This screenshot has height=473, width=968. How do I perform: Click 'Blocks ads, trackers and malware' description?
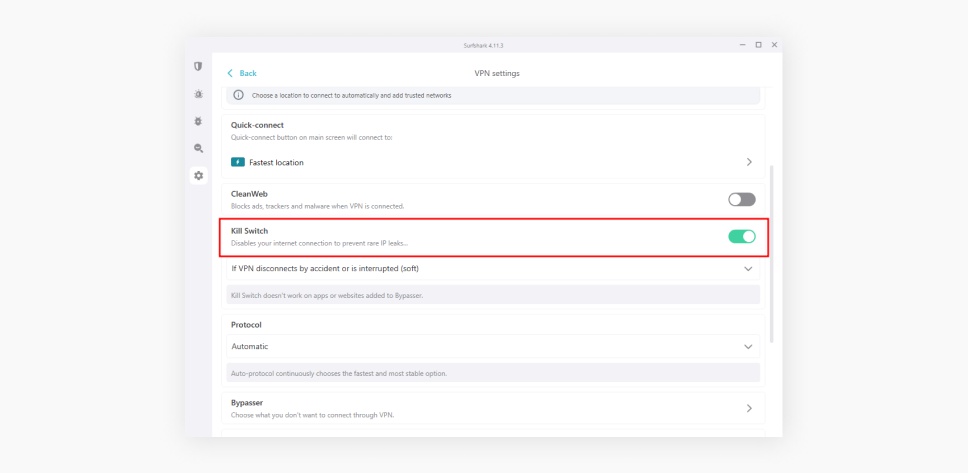click(317, 206)
